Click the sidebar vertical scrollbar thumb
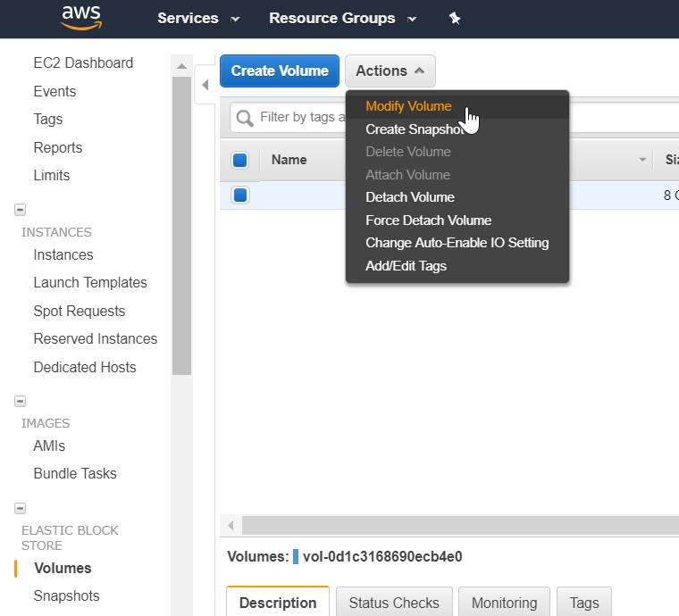 182,226
